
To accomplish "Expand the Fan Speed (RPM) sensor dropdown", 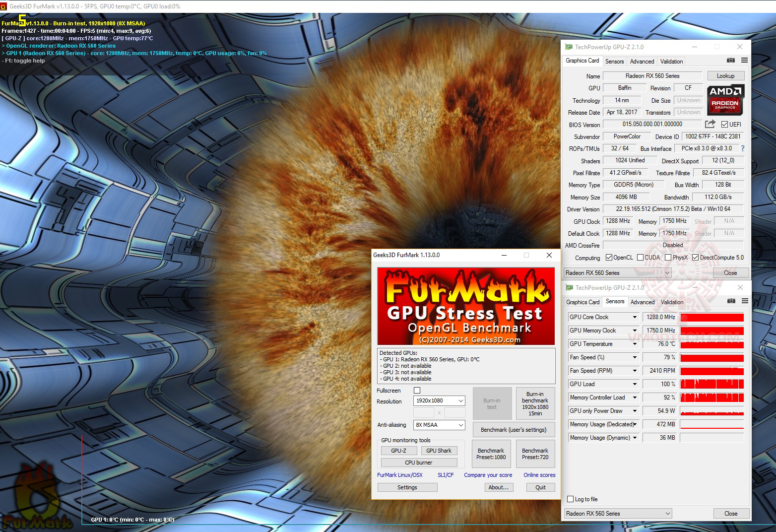I will click(x=634, y=371).
